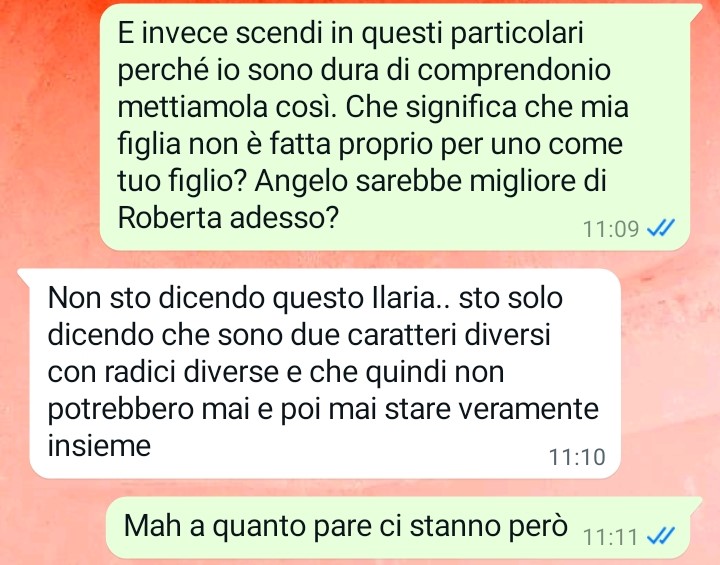Click the word 'insieme' in the received message

coord(99,446)
